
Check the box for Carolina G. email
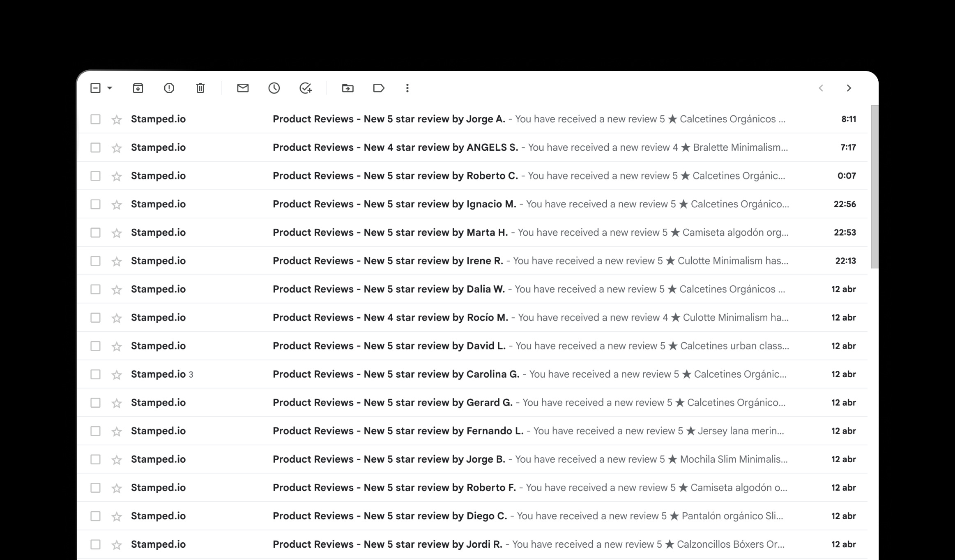pos(95,374)
